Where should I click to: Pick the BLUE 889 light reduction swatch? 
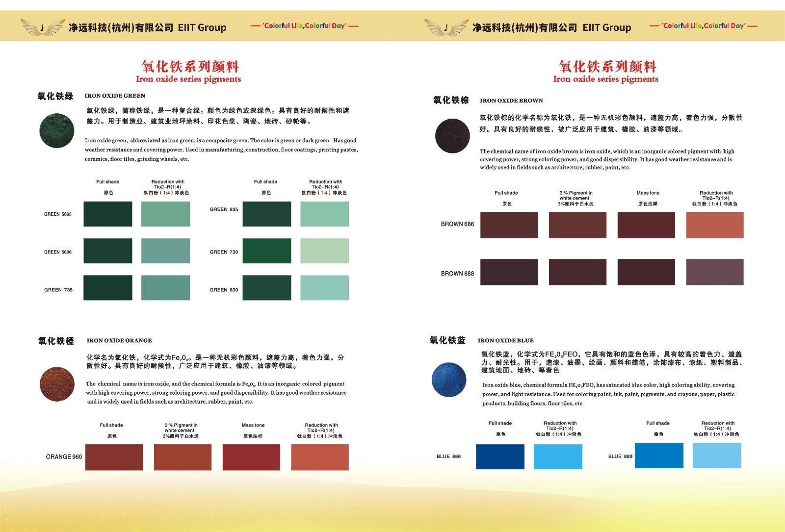tap(716, 456)
